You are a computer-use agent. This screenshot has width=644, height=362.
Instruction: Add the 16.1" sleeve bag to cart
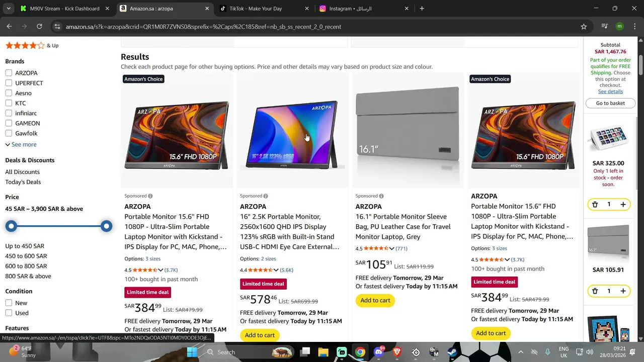(x=375, y=300)
